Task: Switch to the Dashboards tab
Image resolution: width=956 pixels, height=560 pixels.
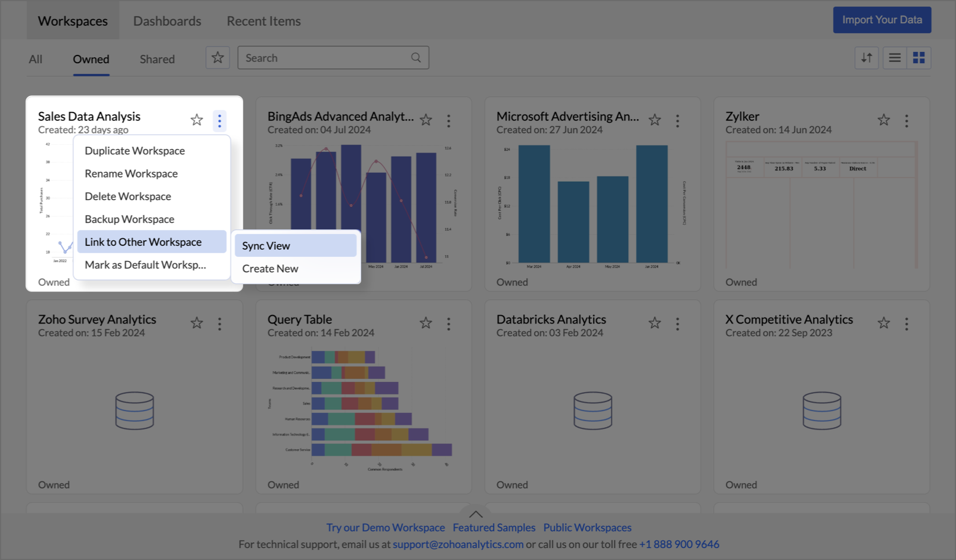Action: point(167,21)
